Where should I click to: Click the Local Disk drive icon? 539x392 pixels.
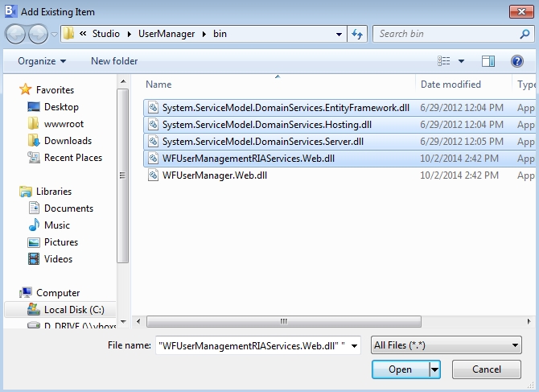pyautogui.click(x=34, y=309)
